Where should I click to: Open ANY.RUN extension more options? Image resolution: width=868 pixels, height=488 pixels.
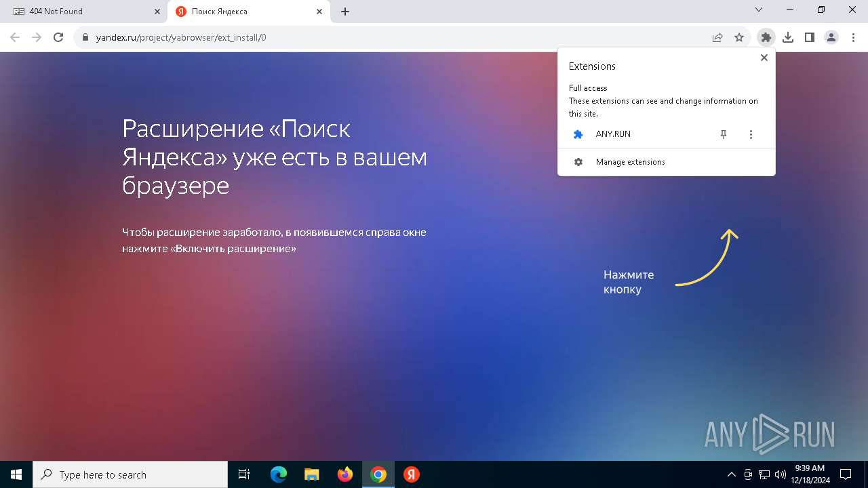(751, 134)
